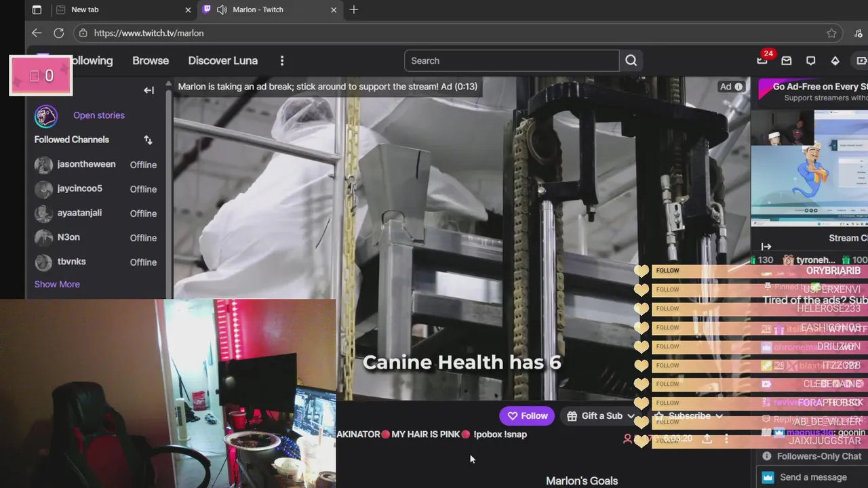Open the Bits diamond icon
The height and width of the screenshot is (488, 868).
point(835,60)
